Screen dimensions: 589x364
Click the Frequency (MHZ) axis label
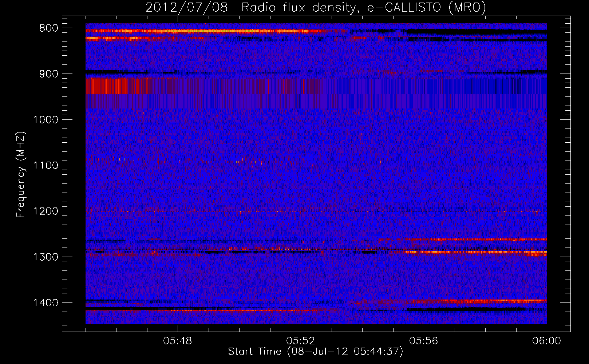point(21,175)
